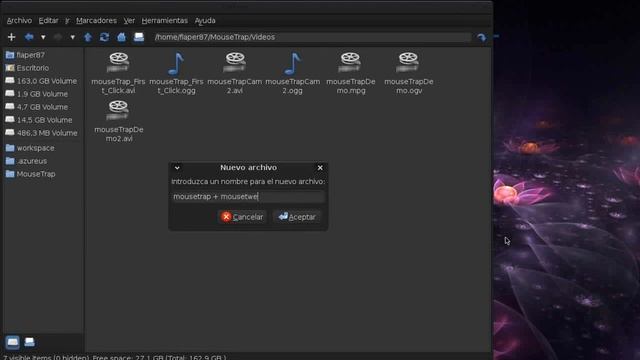Open the Ayuda menu
The image size is (640, 360).
pyautogui.click(x=205, y=20)
